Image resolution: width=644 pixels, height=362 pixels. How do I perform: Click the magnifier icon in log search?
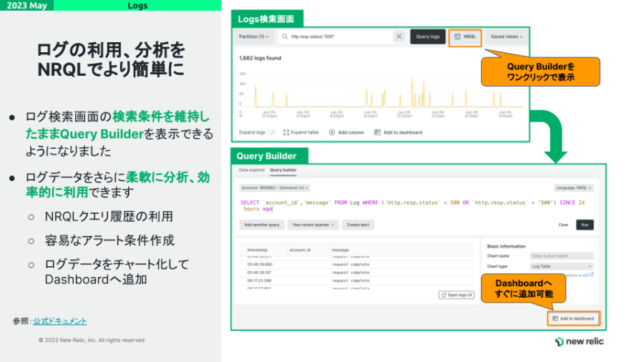pos(285,36)
